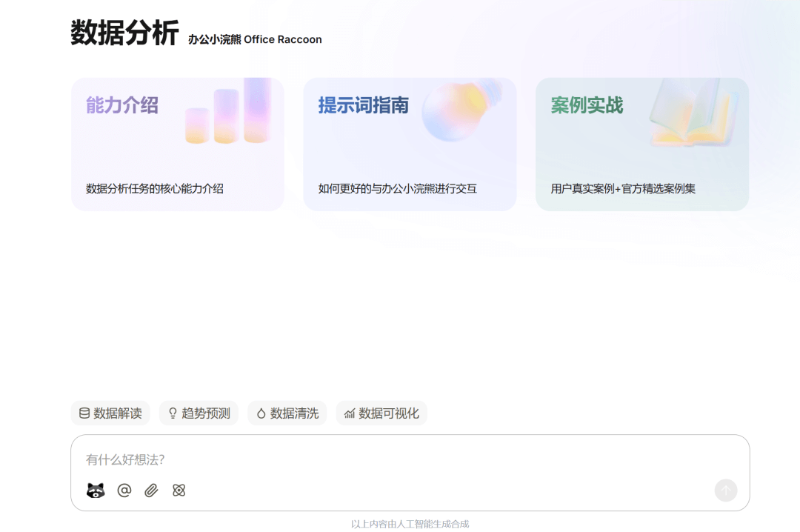Click the chart icon beside 数据可视化
This screenshot has height=532, width=800.
(350, 413)
